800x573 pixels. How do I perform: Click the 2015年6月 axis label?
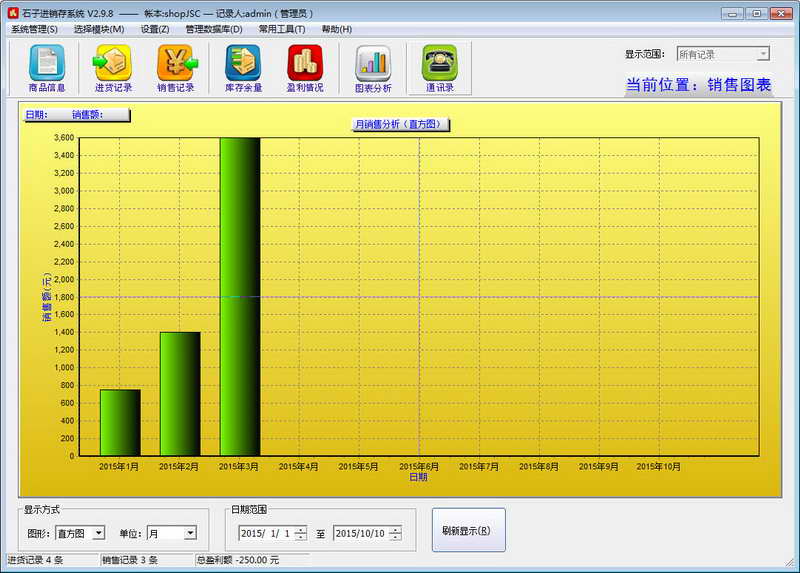tap(418, 466)
